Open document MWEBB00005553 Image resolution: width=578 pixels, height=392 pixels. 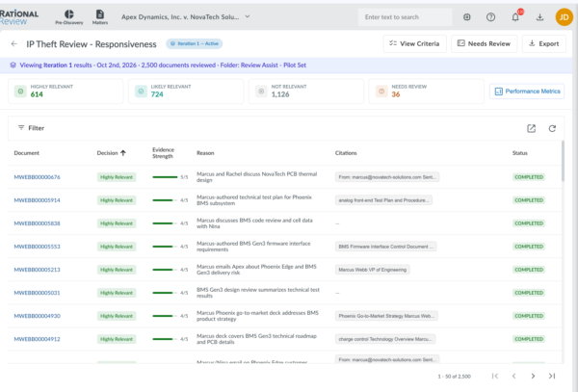[x=37, y=247]
